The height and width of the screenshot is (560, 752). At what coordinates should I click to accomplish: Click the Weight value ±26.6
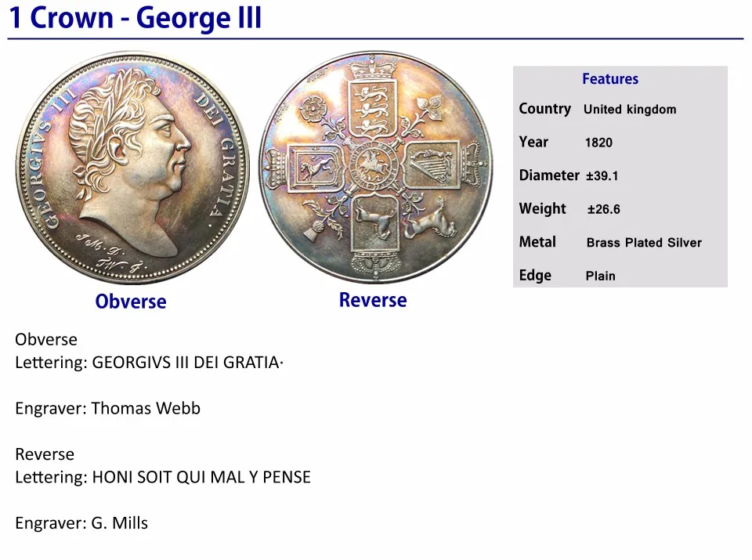coord(604,209)
